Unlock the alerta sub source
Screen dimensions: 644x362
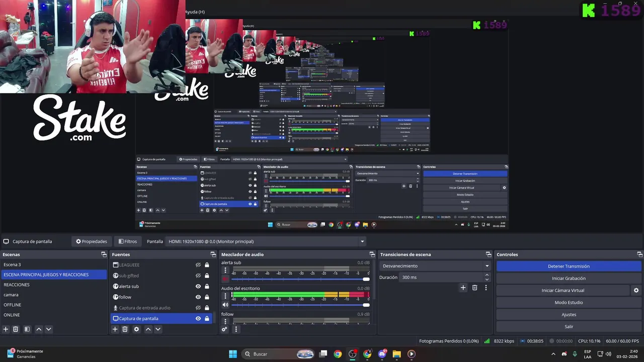point(207,286)
